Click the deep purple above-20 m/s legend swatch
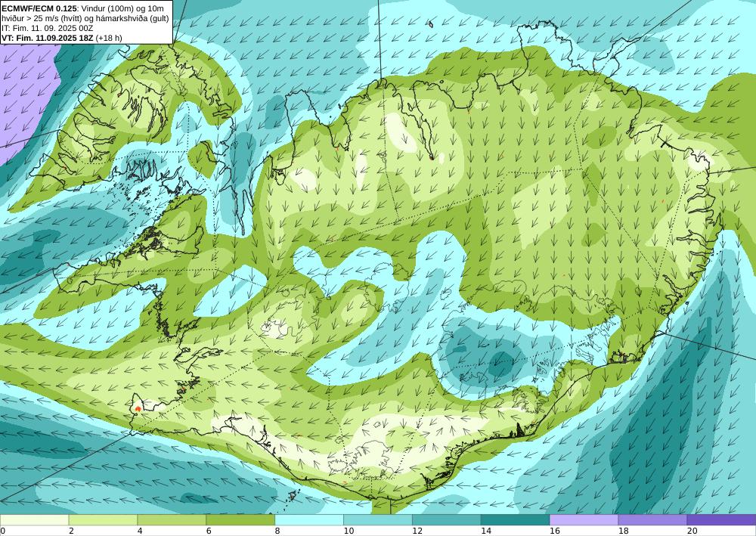The width and height of the screenshot is (756, 536). [x=722, y=519]
